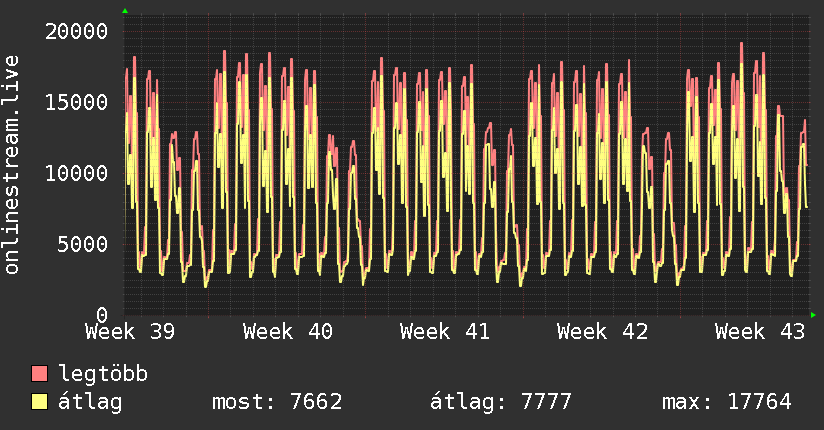824x430 pixels.
Task: Click the 10000 y-axis label
Action: (76, 173)
